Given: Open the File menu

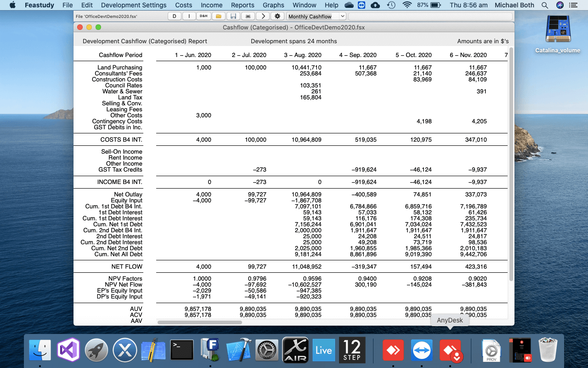Looking at the screenshot, I should tap(68, 5).
